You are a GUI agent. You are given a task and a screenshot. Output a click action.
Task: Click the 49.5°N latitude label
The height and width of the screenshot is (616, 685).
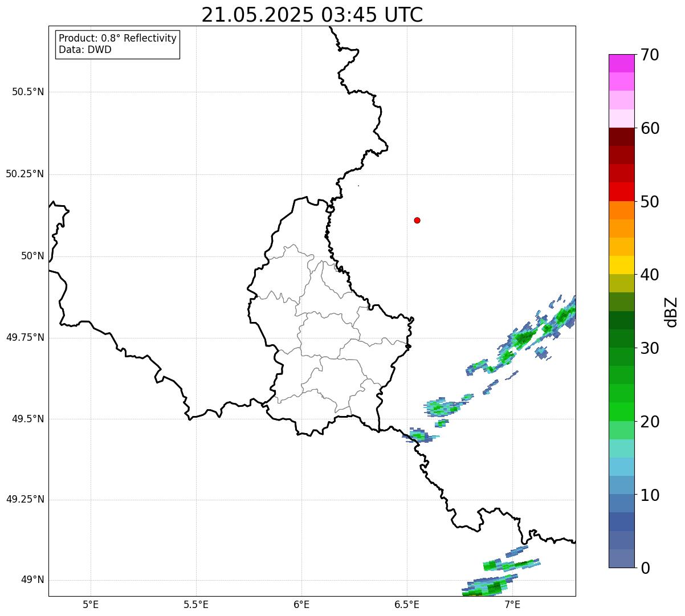pyautogui.click(x=28, y=419)
